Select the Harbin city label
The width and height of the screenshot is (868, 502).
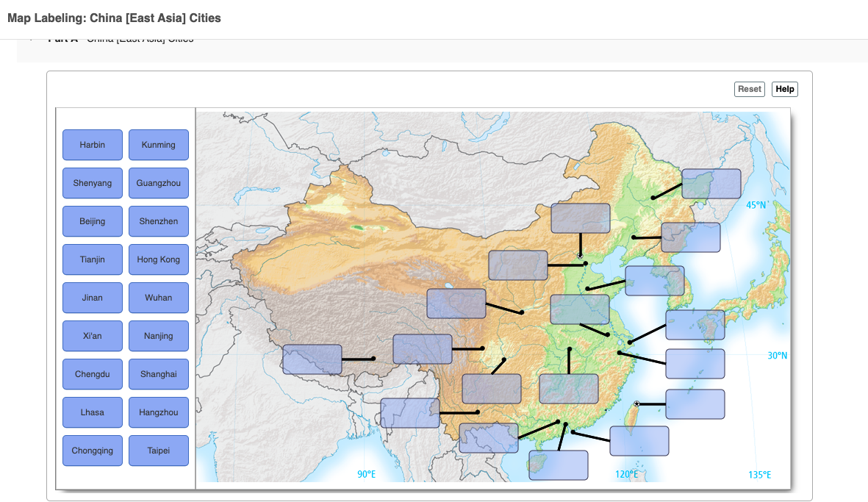coord(93,145)
